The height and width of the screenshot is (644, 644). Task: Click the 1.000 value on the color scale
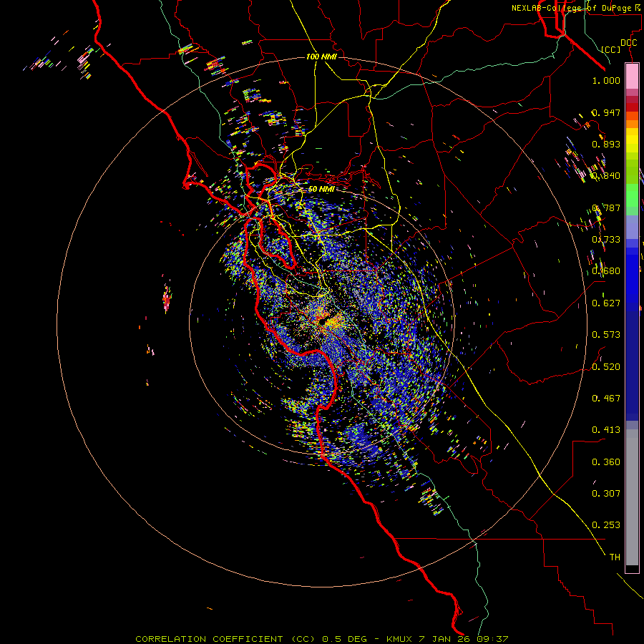(606, 80)
